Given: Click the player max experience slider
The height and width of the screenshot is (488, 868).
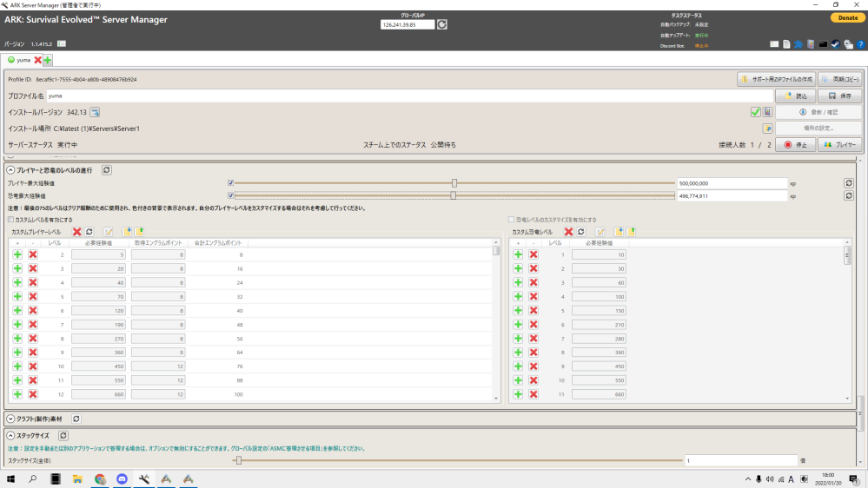Looking at the screenshot, I should point(454,183).
